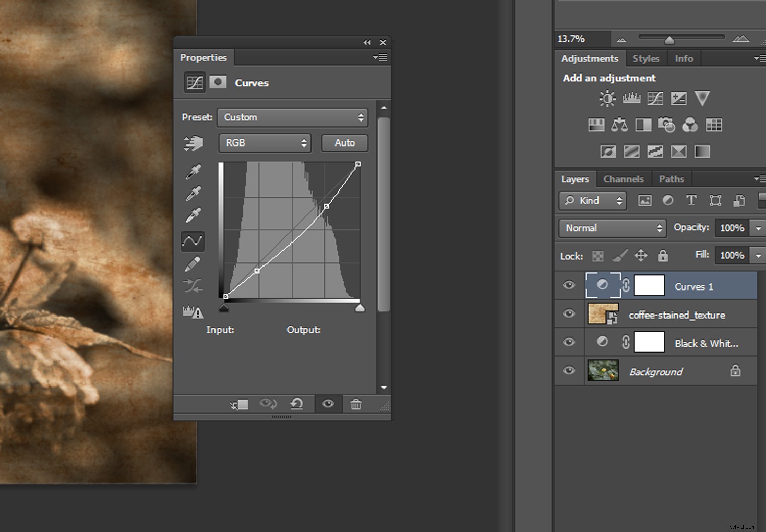Toggle visibility of the coffee-stained_texture layer
Image resolution: width=766 pixels, height=532 pixels.
pyautogui.click(x=569, y=314)
